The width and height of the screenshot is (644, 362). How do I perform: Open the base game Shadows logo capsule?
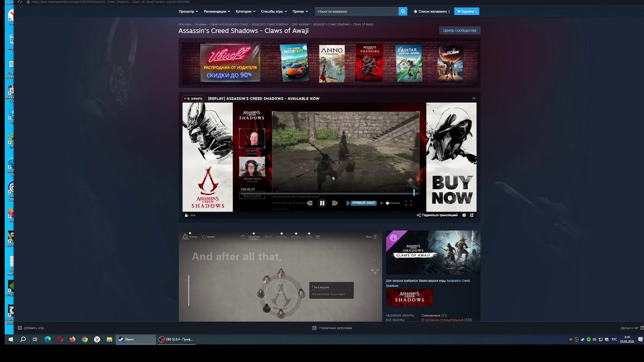pos(409,297)
